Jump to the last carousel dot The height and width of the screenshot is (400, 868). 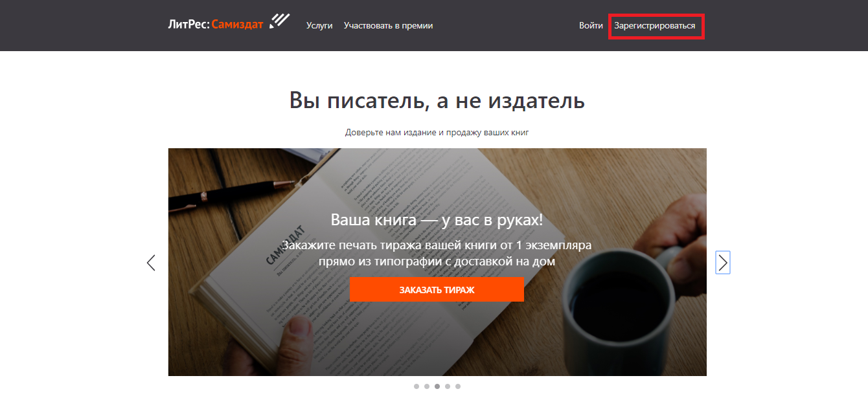point(458,386)
